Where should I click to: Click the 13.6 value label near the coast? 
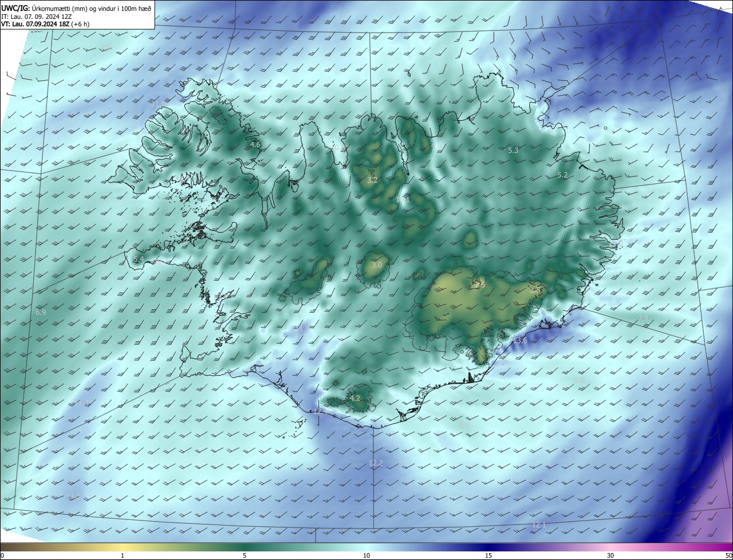(x=520, y=341)
